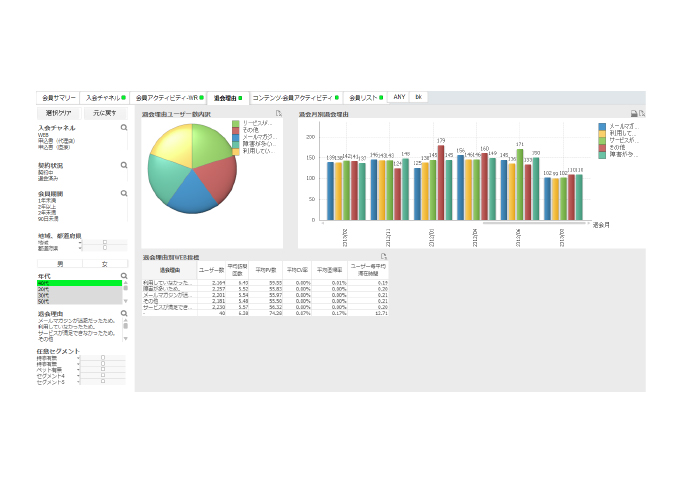Toggle the 男 gender filter

pos(59,264)
